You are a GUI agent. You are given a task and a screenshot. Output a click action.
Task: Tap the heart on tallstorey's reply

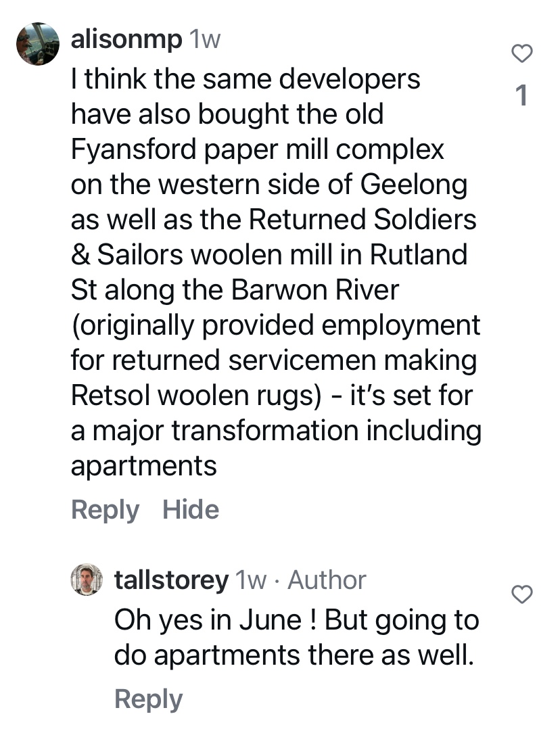[x=521, y=594]
